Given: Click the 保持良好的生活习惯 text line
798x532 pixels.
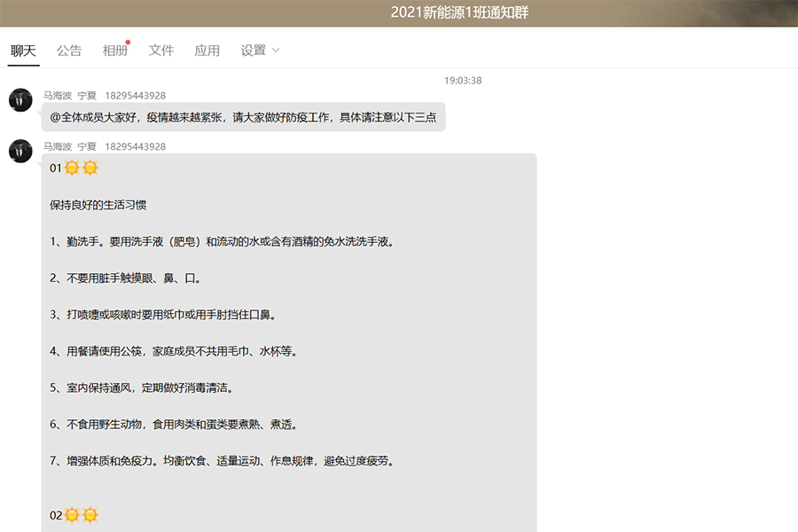Looking at the screenshot, I should [x=98, y=205].
